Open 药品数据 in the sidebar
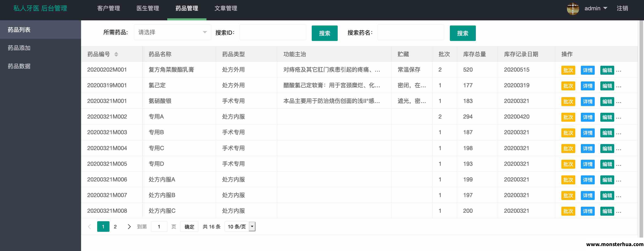The width and height of the screenshot is (644, 251). [x=41, y=66]
